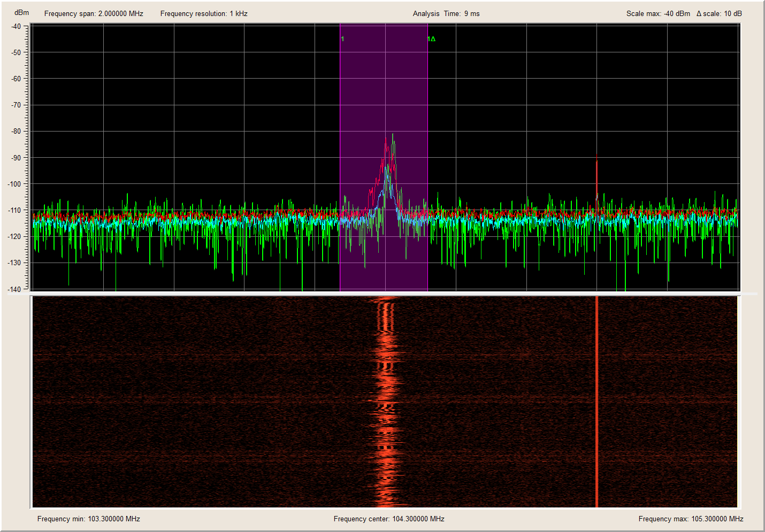Click the Analysis Time 9 ms label
This screenshot has height=532, width=765.
pos(446,14)
